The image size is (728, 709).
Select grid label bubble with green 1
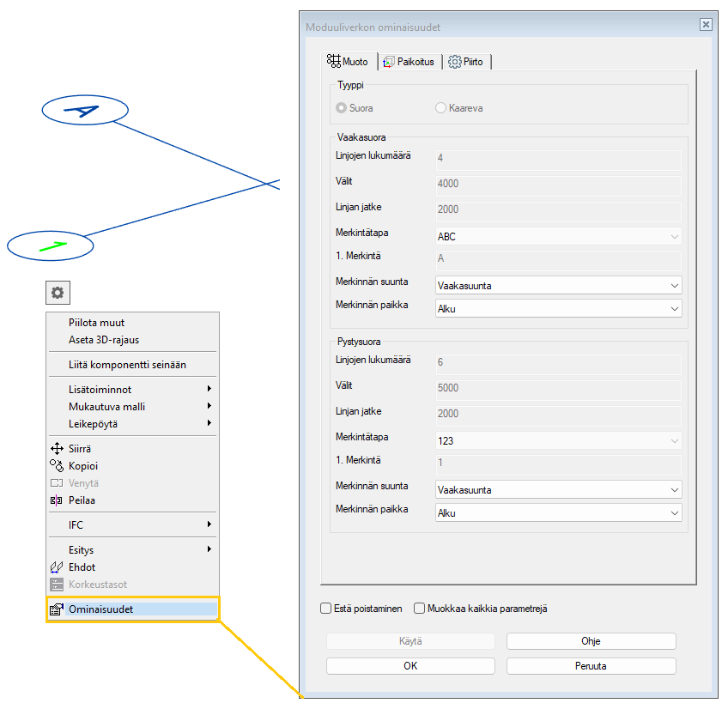click(x=50, y=245)
